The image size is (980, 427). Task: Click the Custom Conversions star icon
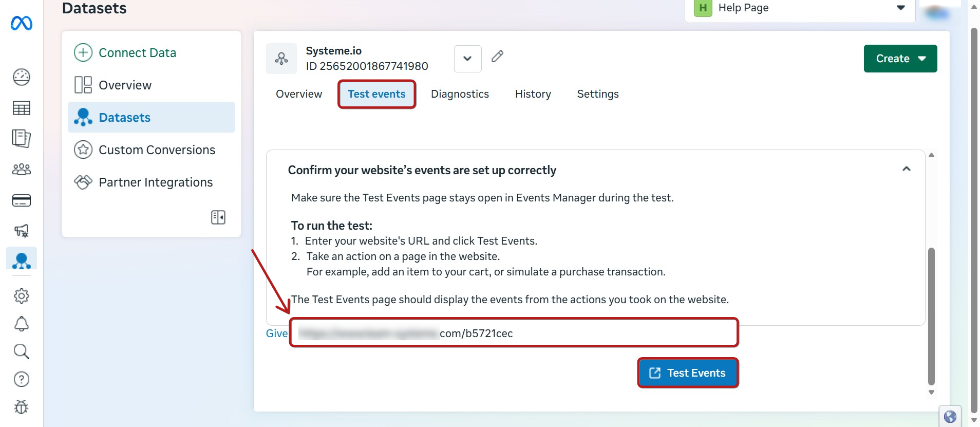pos(83,150)
